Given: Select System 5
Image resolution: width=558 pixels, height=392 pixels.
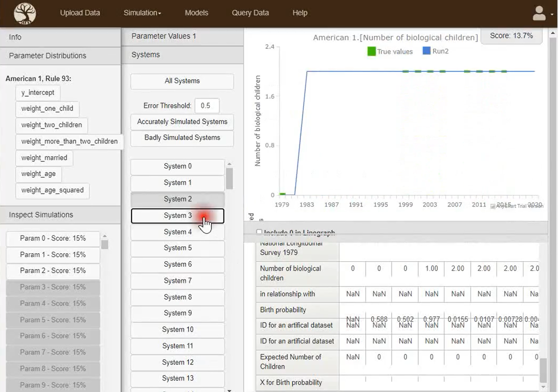Looking at the screenshot, I should (178, 248).
